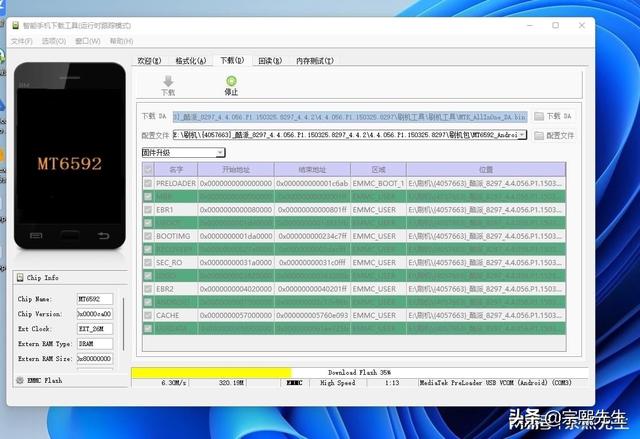
Task: Click the folder icon beside 下载 DA button
Action: [x=539, y=116]
